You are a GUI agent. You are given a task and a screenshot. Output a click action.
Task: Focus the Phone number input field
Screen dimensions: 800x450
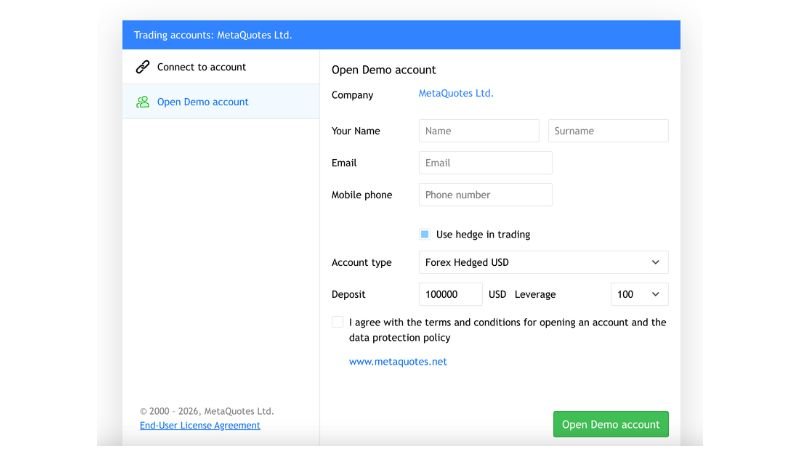coord(486,195)
